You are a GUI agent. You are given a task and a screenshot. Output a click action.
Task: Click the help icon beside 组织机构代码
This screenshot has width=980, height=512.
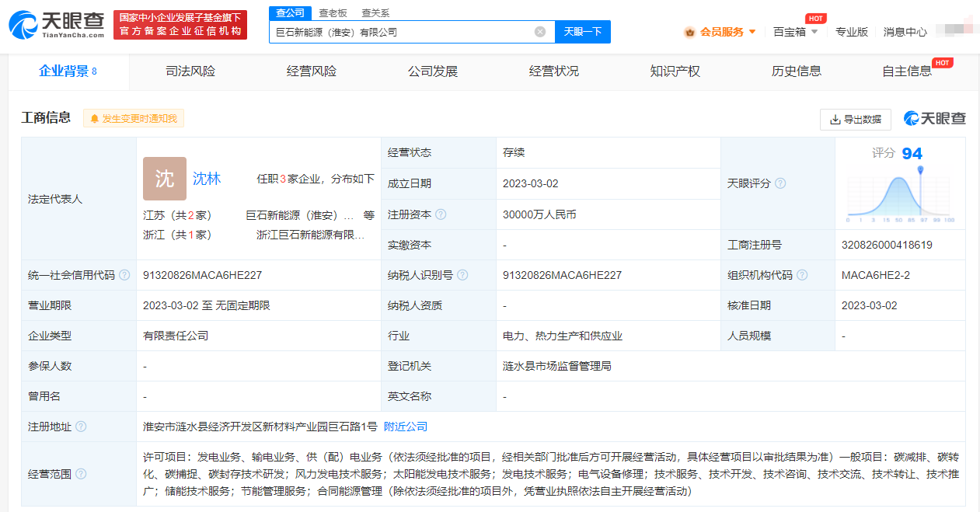point(802,275)
